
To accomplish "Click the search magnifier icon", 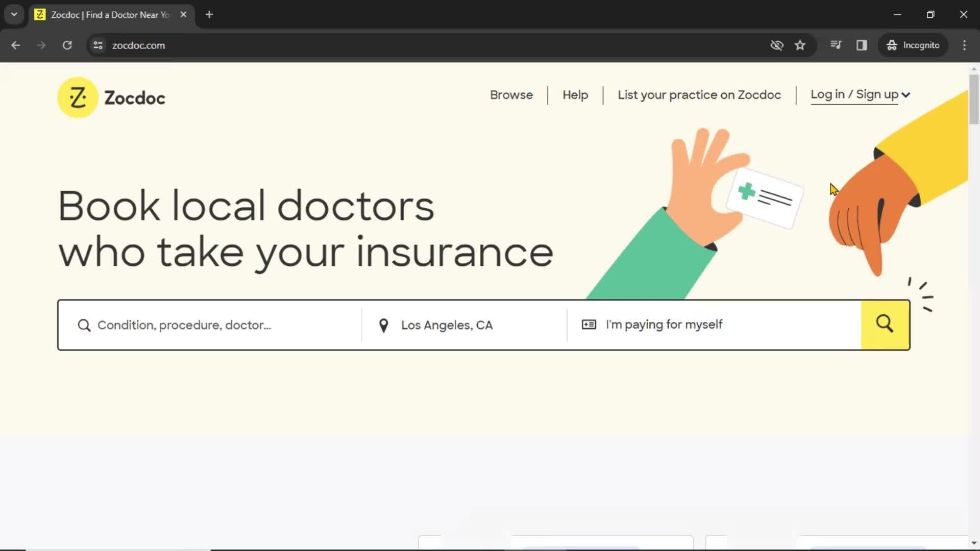I will tap(885, 325).
